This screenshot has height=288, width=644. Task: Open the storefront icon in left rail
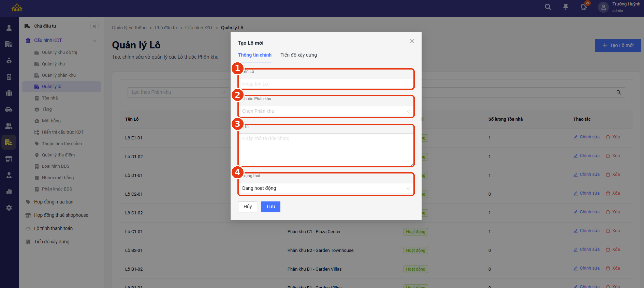click(x=9, y=159)
